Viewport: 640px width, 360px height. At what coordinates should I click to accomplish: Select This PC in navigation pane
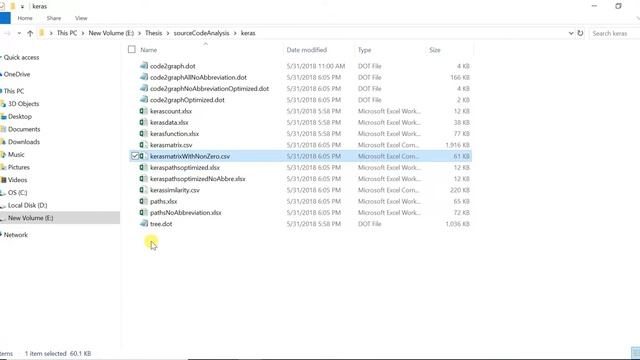(14, 91)
